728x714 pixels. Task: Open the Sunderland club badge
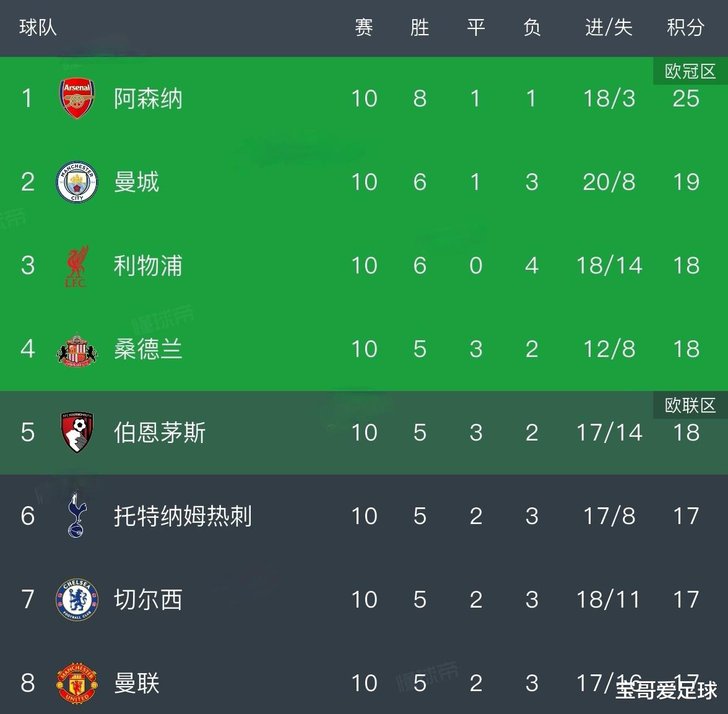point(77,349)
